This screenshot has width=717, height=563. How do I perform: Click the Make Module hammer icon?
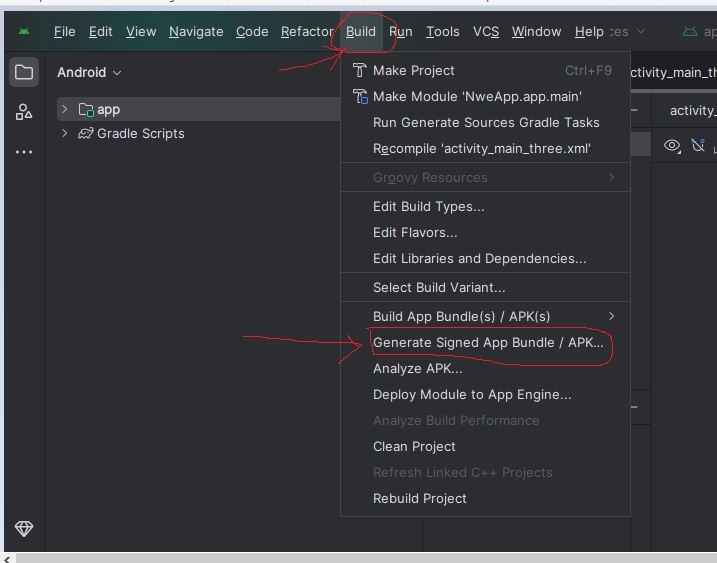click(360, 97)
